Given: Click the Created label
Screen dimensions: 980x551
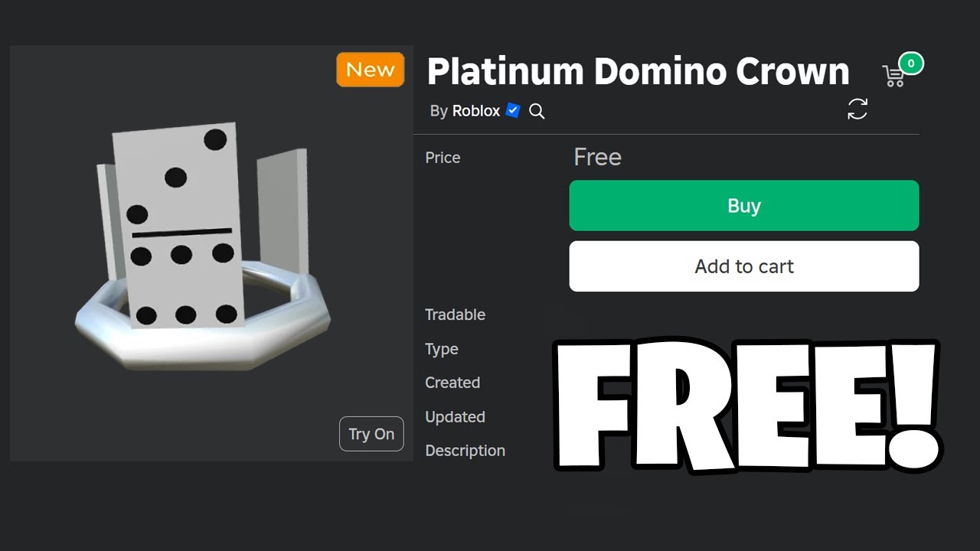Looking at the screenshot, I should (x=452, y=383).
